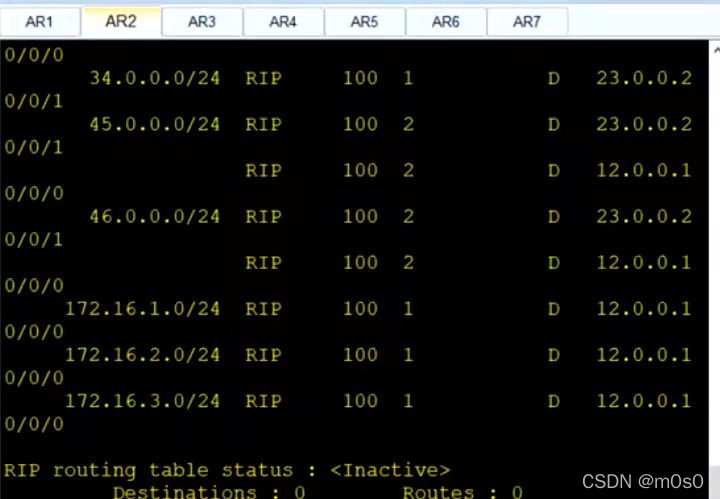
Task: Switch to the AR7 tab
Action: 527,22
